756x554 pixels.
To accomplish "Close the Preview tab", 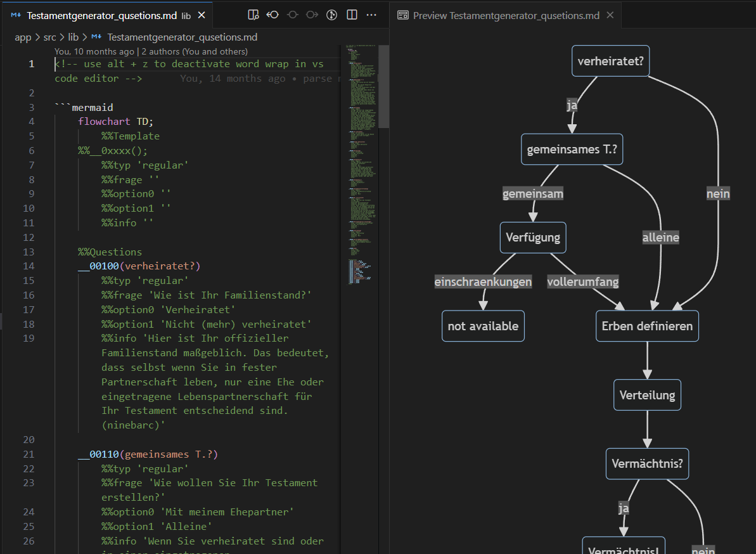I will [x=610, y=15].
